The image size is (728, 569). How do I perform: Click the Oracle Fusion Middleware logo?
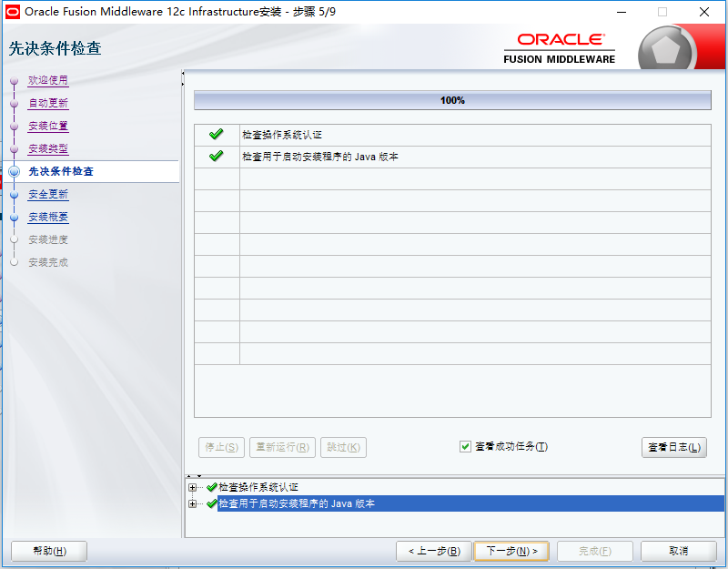pyautogui.click(x=559, y=48)
